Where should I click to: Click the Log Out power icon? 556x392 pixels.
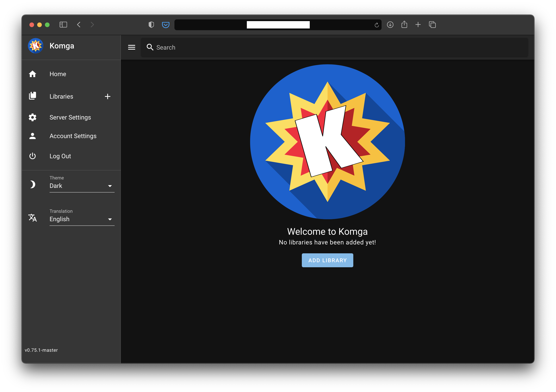[x=33, y=156]
